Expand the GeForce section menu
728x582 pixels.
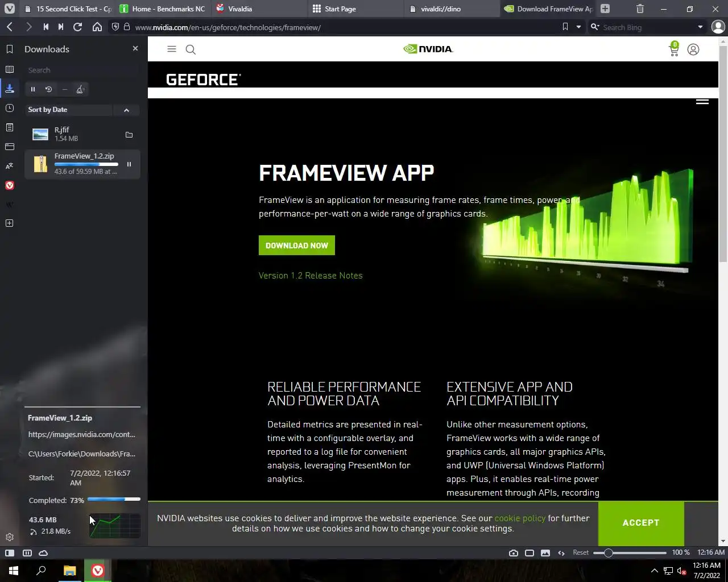tap(702, 101)
